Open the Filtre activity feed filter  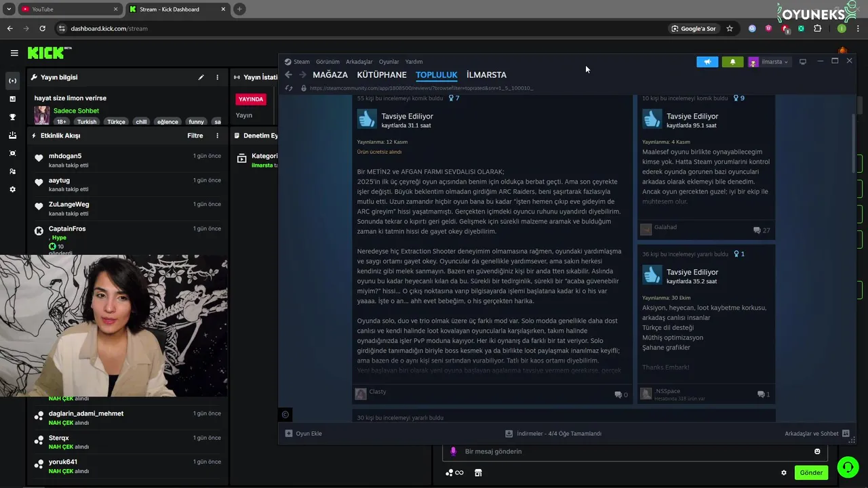pos(195,136)
